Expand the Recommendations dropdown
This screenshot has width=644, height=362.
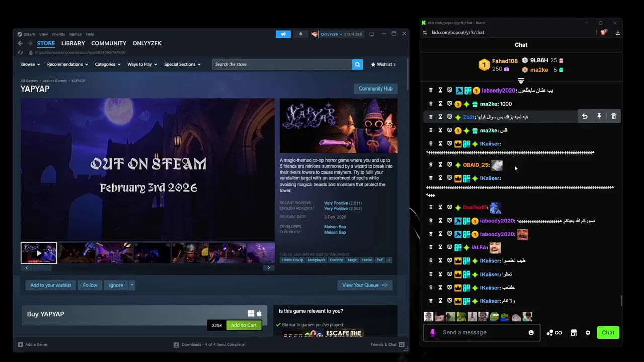(67, 64)
